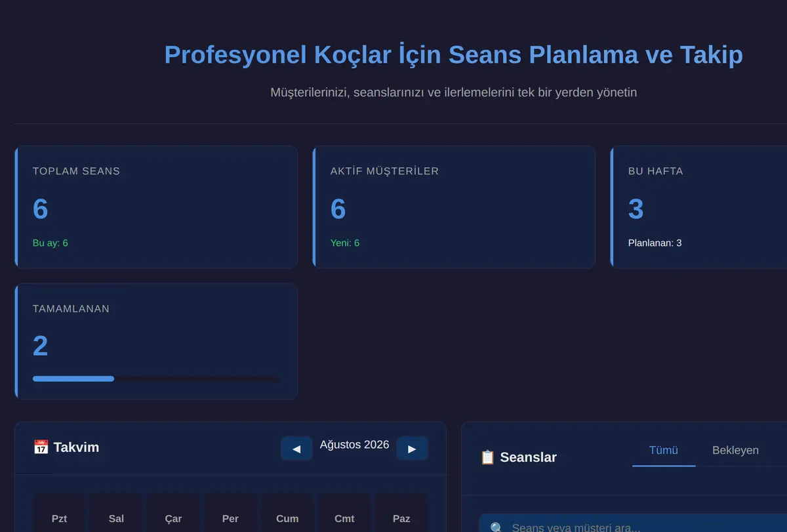Click the subtitle starting with Müşterilerinizi
The image size is (787, 532).
coord(454,92)
